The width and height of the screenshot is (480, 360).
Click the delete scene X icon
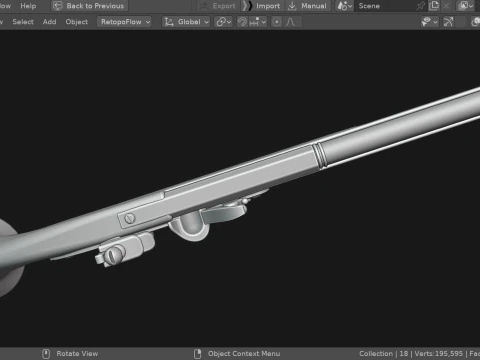(446, 6)
